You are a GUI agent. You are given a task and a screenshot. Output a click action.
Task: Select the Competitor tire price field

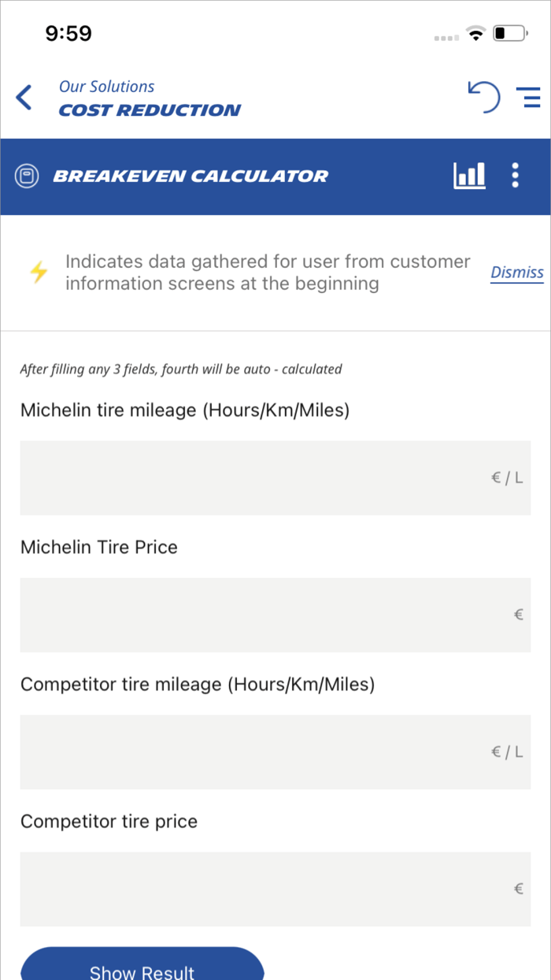tap(275, 889)
